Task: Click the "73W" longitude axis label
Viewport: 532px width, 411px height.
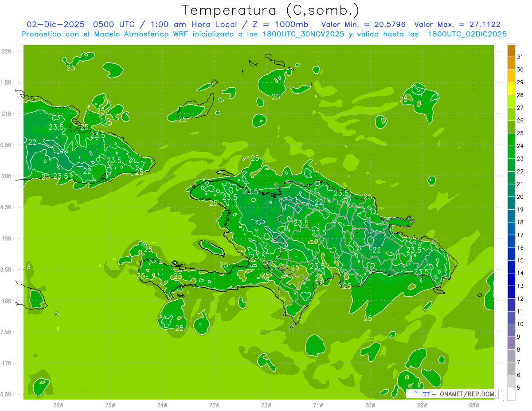Action: tap(214, 405)
